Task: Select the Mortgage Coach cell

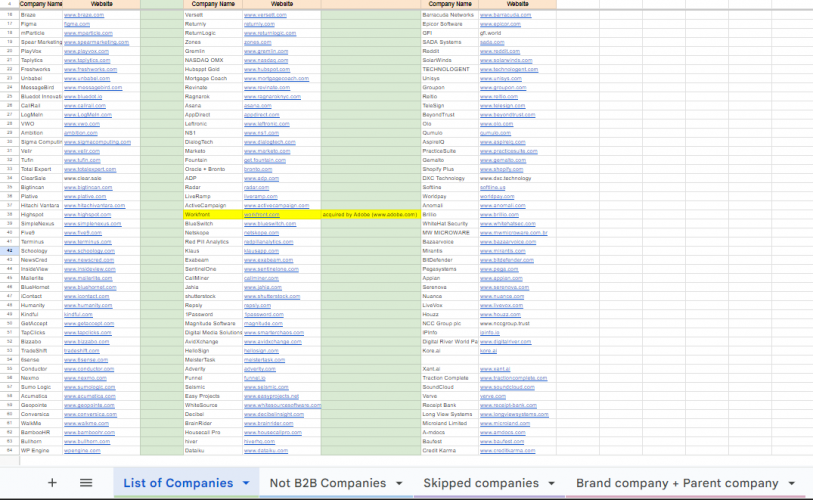Action: click(213, 78)
